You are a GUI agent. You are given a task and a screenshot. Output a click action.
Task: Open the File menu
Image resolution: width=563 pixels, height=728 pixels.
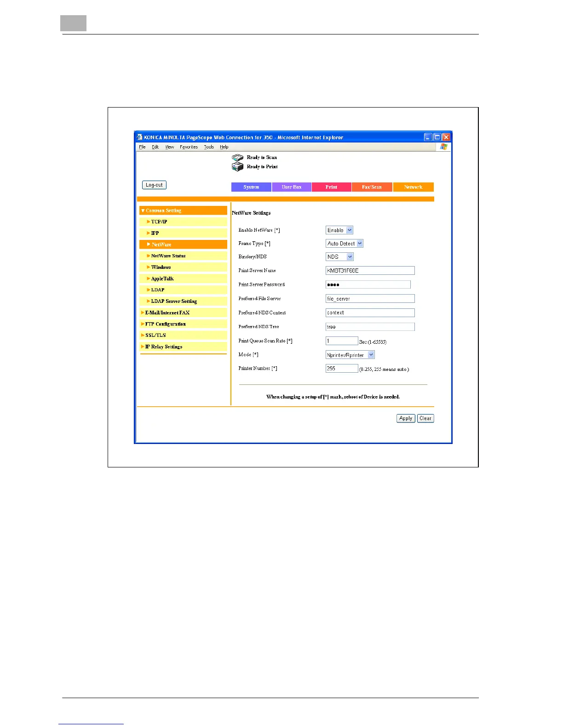pyautogui.click(x=142, y=147)
